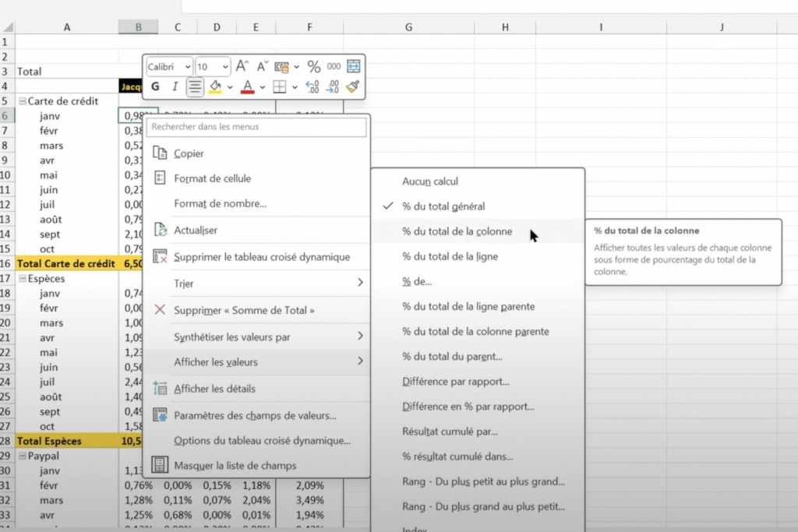This screenshot has width=798, height=532.
Task: Click the value field settings icon
Action: (x=160, y=414)
